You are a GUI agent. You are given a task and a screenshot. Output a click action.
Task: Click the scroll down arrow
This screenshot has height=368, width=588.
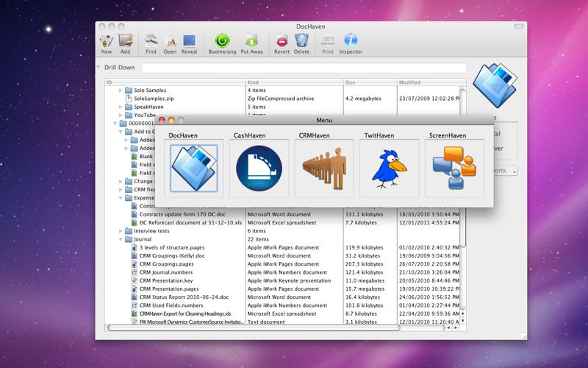pos(463,321)
